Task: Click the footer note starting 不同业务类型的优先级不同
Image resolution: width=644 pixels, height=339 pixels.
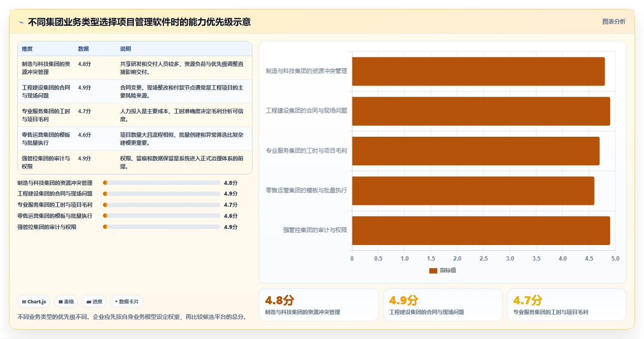Action: [132, 317]
